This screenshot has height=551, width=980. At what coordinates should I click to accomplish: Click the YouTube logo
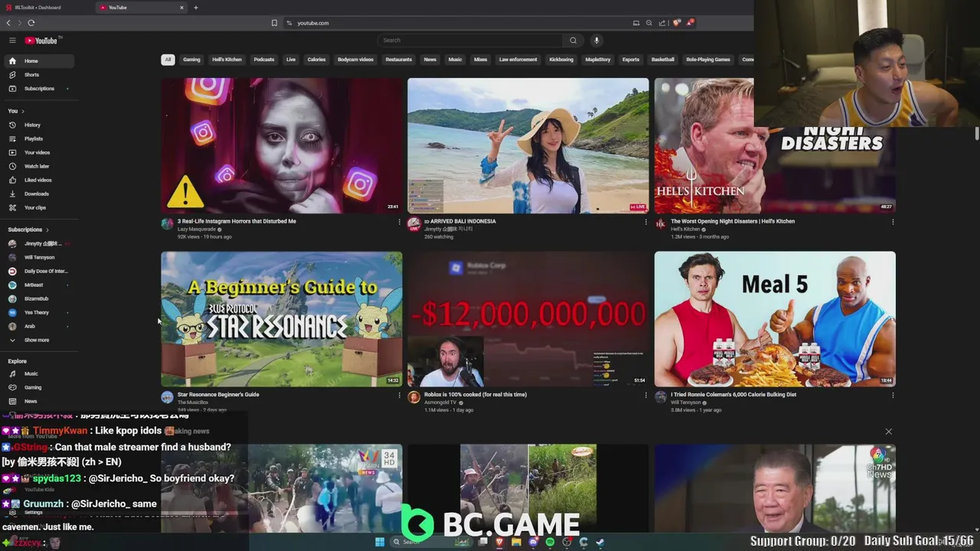coord(41,41)
